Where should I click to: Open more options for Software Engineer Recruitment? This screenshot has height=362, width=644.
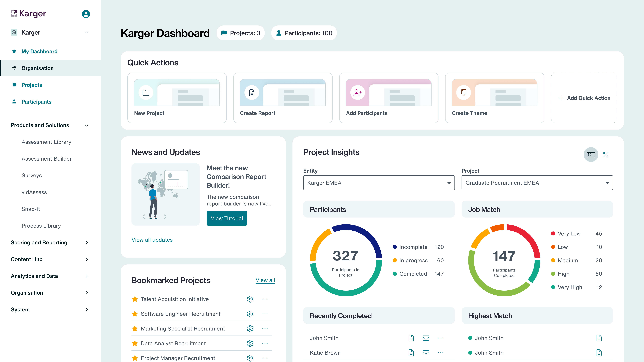[x=265, y=314]
